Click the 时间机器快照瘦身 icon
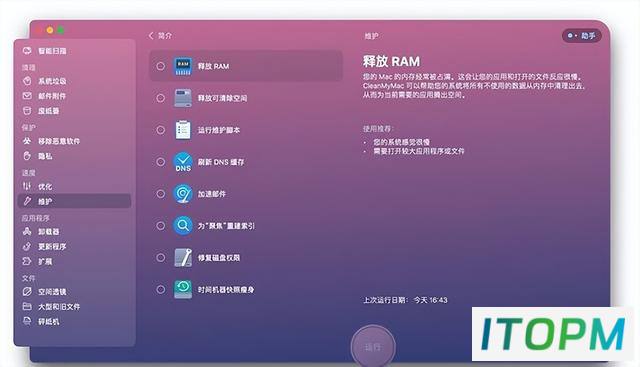This screenshot has height=367, width=640. pos(183,289)
